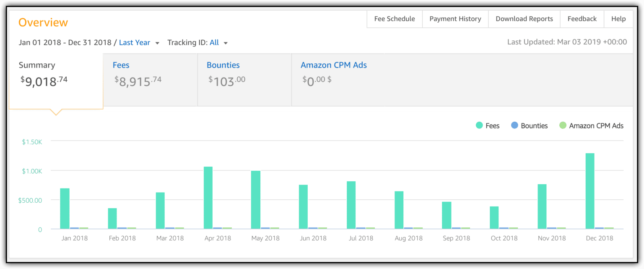
Task: Open Payment History
Action: pyautogui.click(x=455, y=19)
